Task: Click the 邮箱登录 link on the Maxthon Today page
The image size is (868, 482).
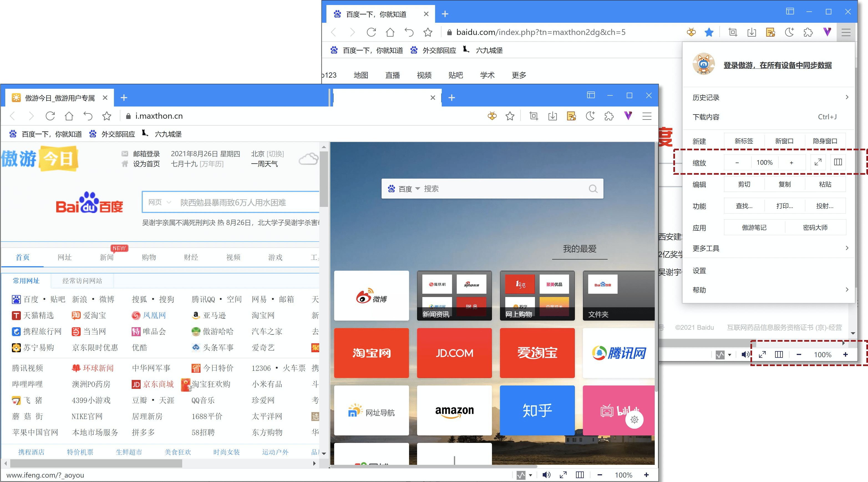Action: click(146, 154)
